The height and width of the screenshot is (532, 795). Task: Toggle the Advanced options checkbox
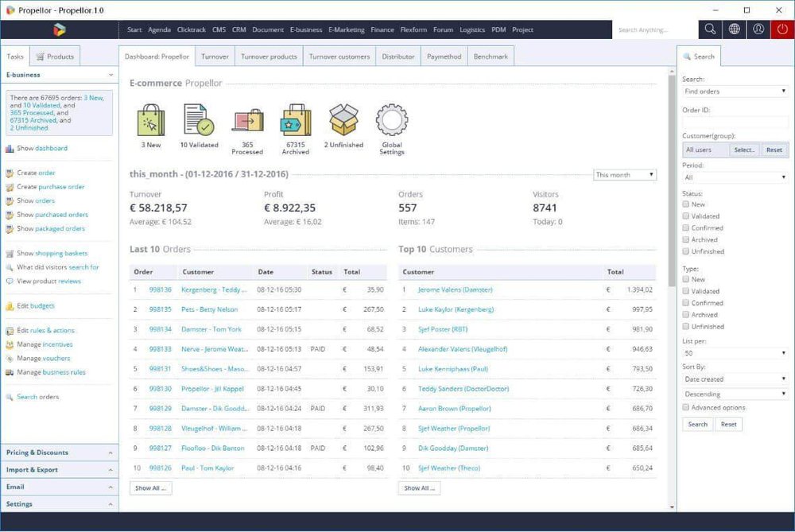686,408
